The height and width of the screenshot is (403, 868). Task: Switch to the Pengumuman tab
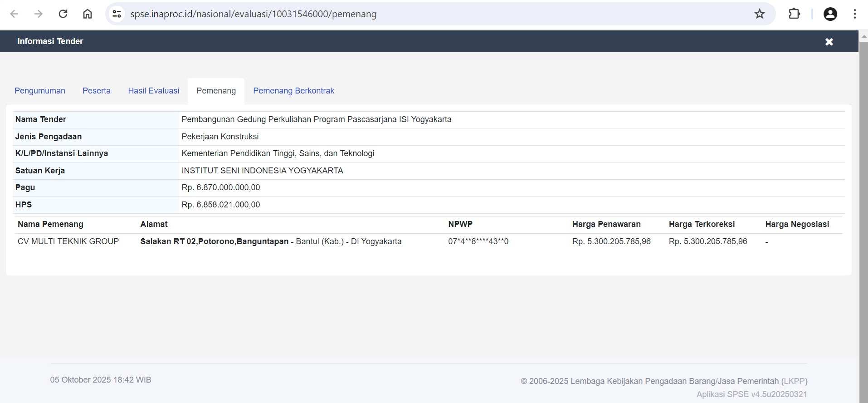pos(40,91)
